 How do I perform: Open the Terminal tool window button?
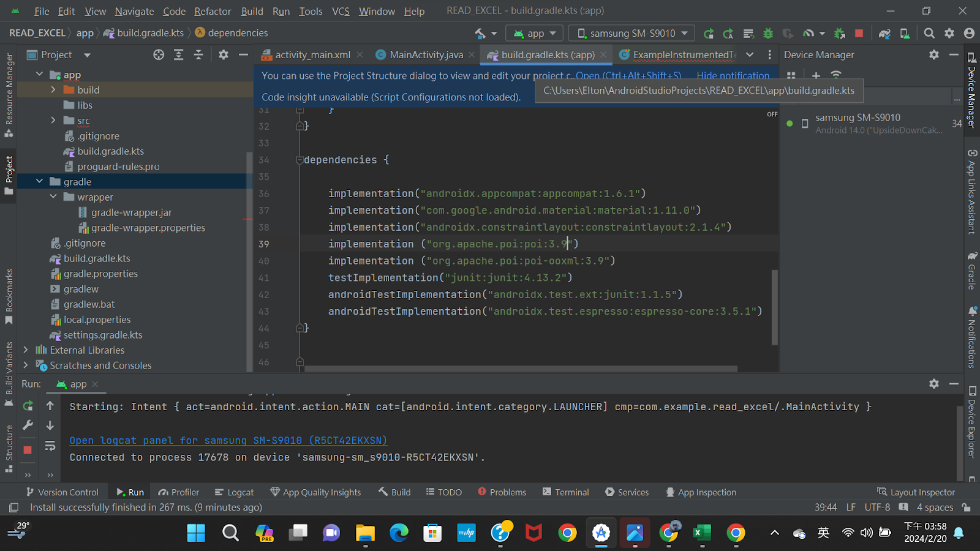pyautogui.click(x=565, y=492)
